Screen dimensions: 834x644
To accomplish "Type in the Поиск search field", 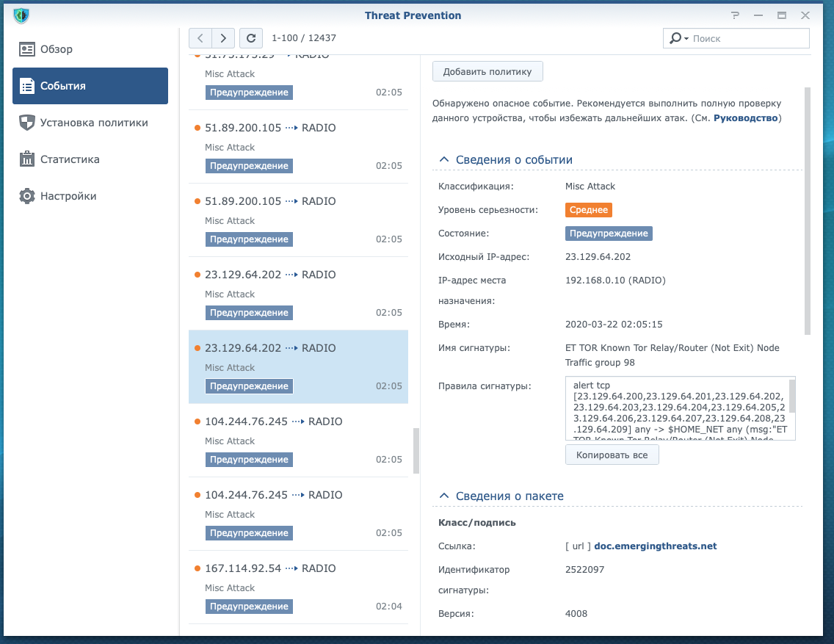I will (747, 38).
